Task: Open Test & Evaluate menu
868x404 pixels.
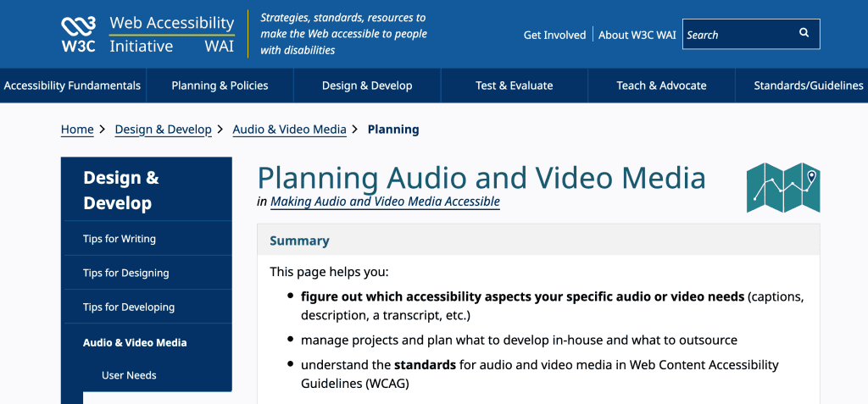Action: [x=515, y=86]
